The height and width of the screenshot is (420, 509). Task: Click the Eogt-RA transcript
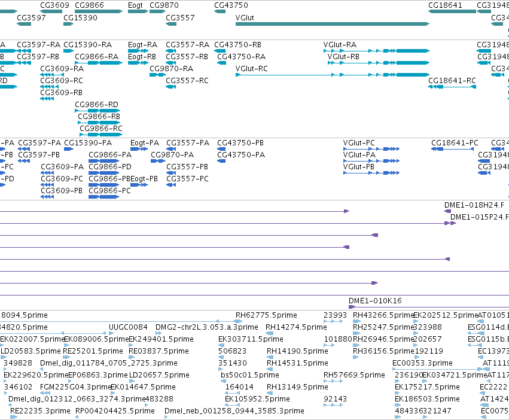tap(138, 51)
